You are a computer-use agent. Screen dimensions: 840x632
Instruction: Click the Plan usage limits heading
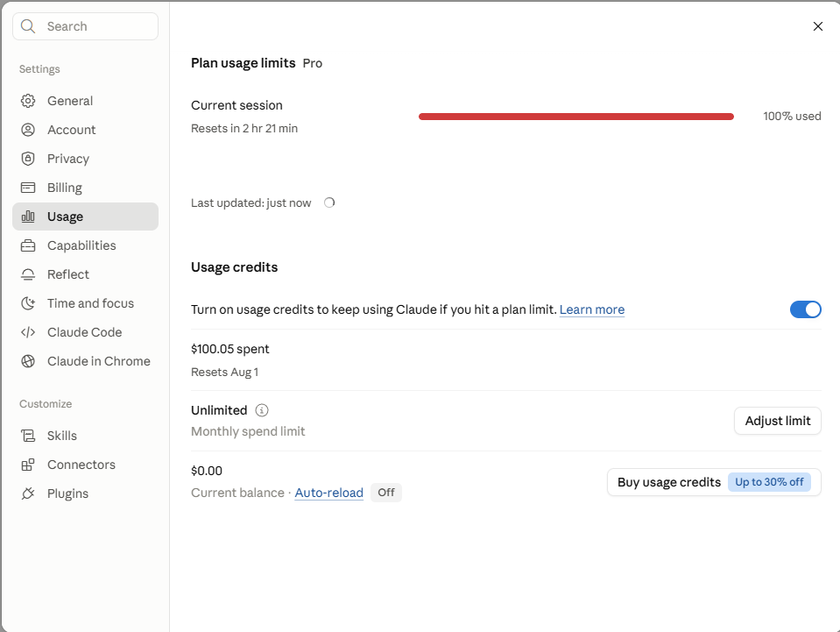click(x=244, y=63)
